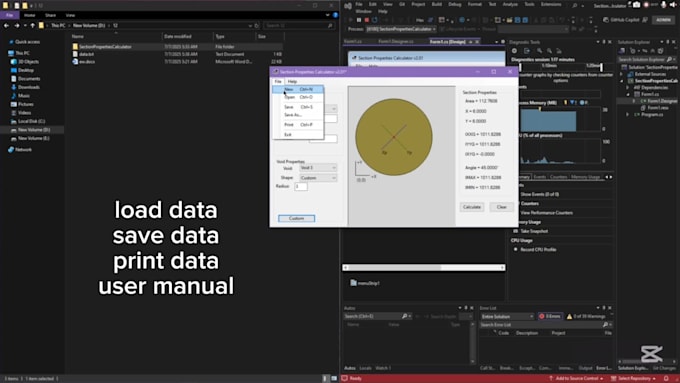Choose New in the calculator File menu

click(x=298, y=89)
